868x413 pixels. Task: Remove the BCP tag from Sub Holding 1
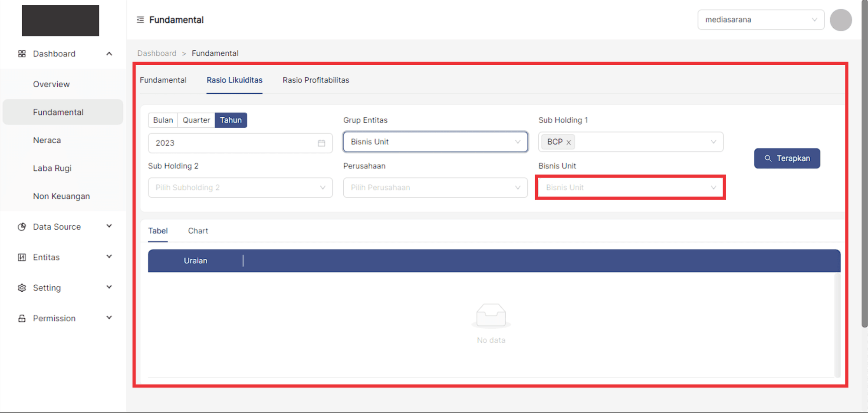(x=569, y=142)
